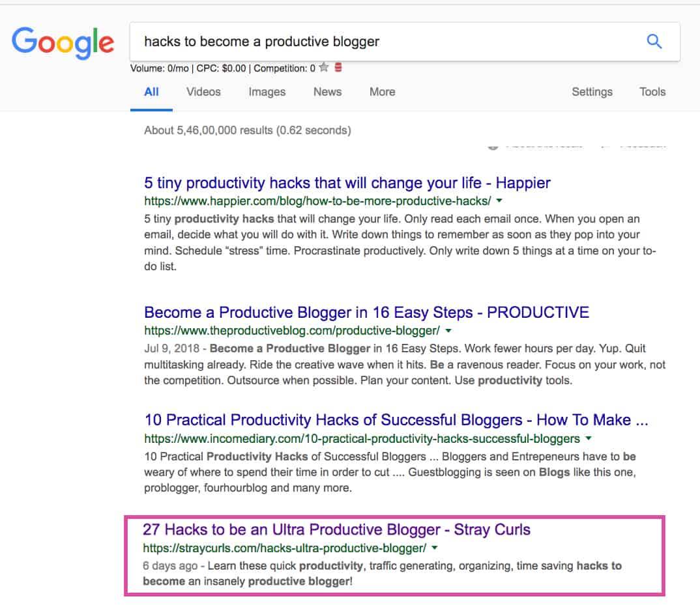Click 'Jul 9, 2018' date in snippet

171,348
